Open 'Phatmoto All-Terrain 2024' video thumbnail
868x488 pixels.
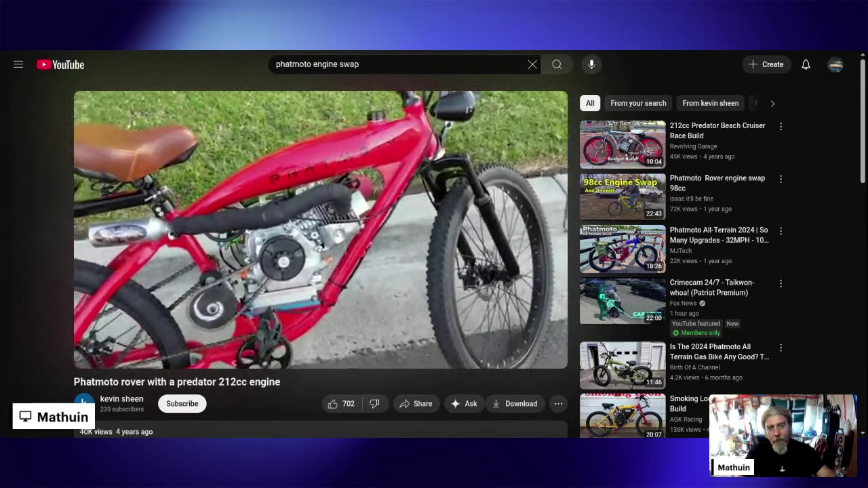coord(623,249)
